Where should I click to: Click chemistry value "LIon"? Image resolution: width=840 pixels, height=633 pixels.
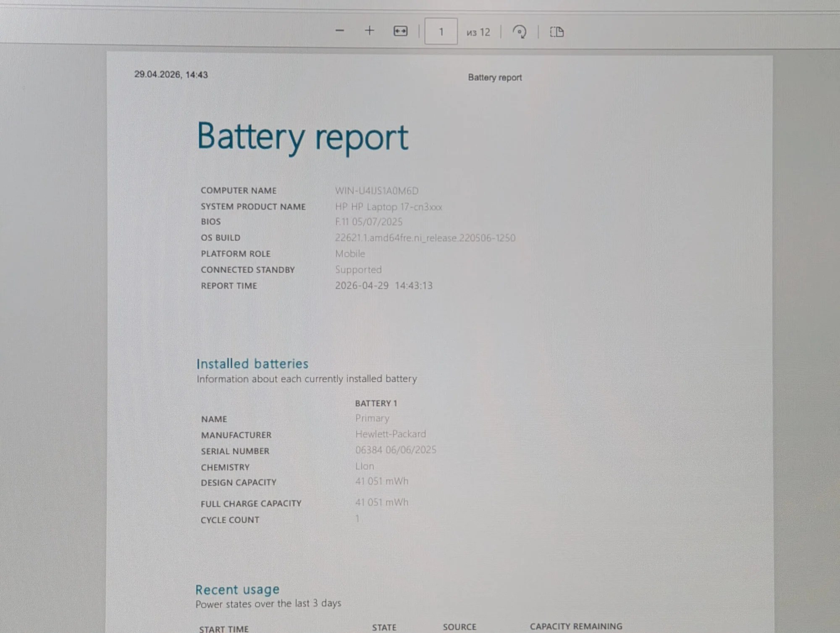365,466
